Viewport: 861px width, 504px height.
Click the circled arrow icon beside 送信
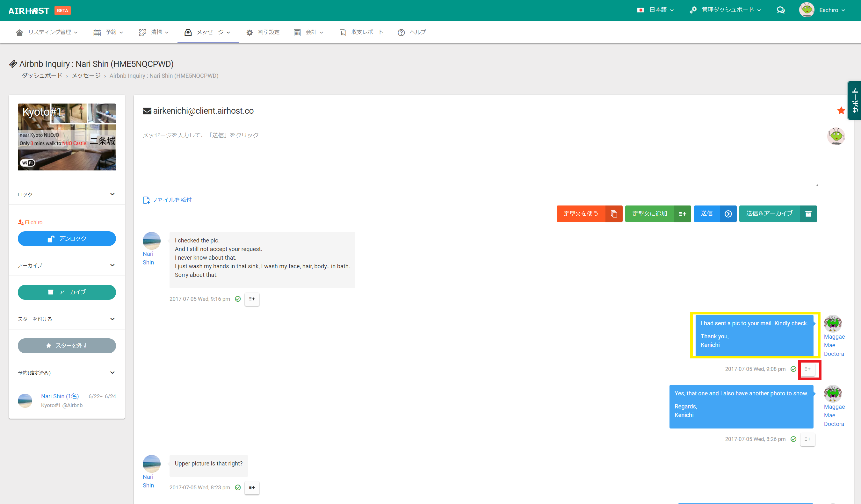tap(728, 214)
